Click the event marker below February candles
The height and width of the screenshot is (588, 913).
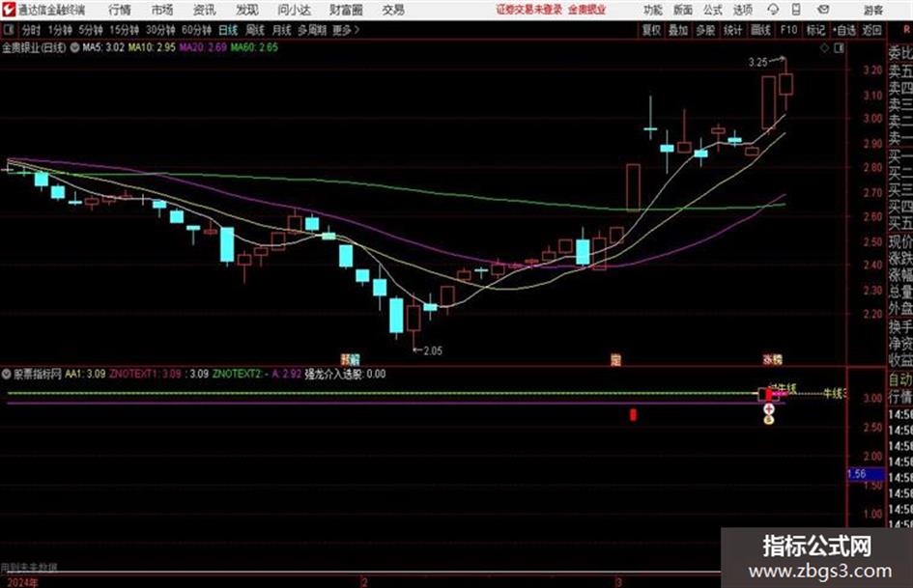tap(350, 358)
